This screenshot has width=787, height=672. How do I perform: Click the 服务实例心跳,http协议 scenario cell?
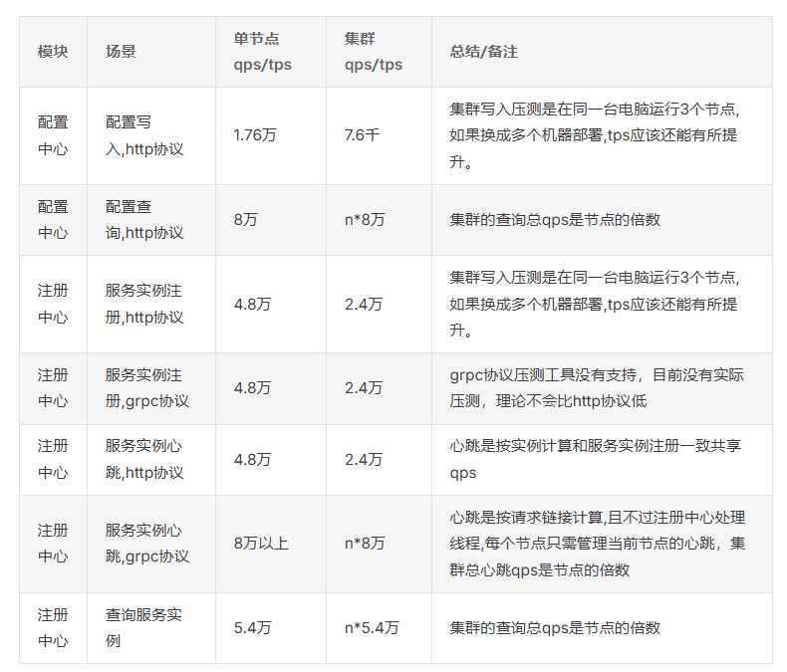click(144, 459)
